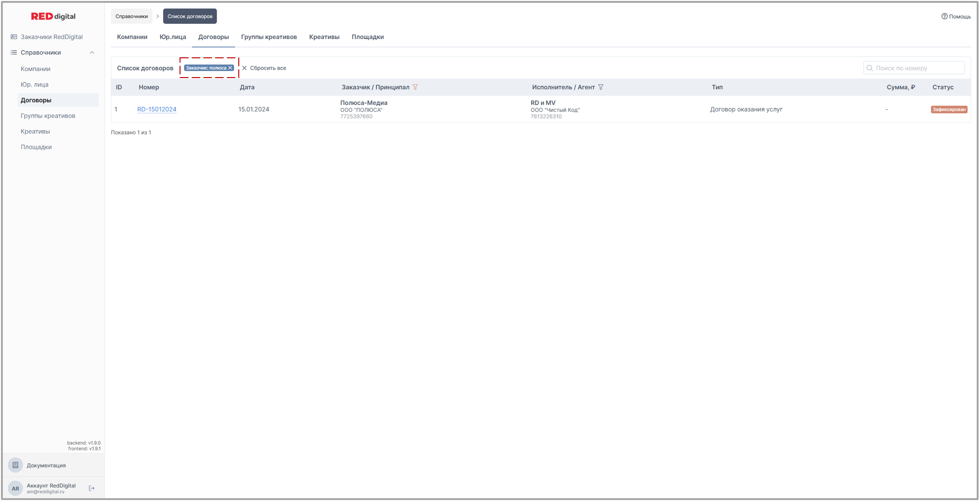Screen dimensions: 980x501
Task: Click the Показано 1 из 1 text
Action: pos(131,133)
